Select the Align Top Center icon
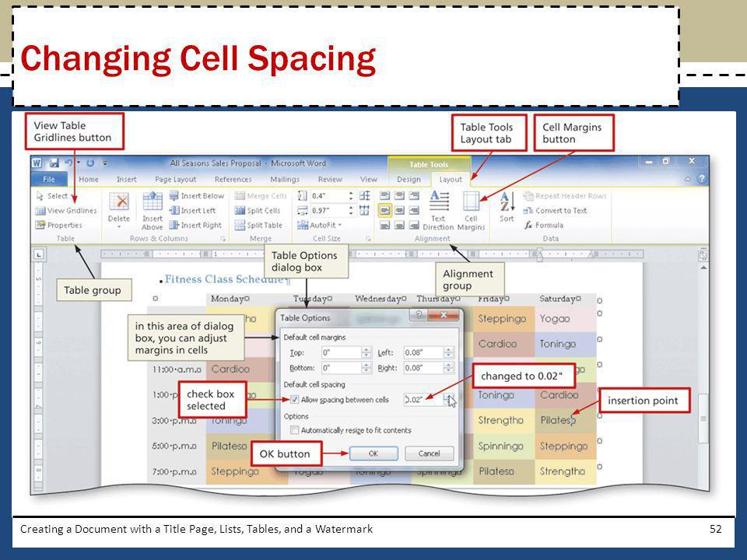 click(400, 196)
